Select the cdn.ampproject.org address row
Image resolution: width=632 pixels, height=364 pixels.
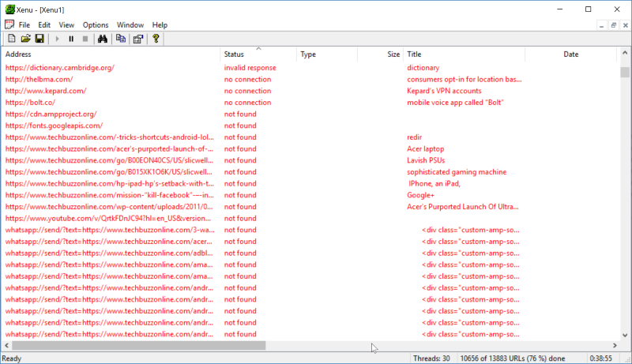[51, 114]
